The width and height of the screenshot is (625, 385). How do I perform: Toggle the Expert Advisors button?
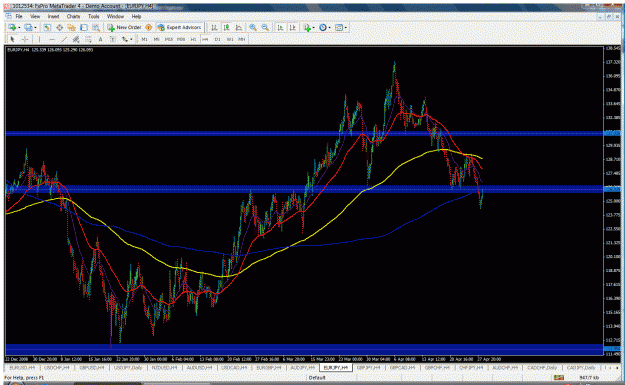(x=179, y=27)
